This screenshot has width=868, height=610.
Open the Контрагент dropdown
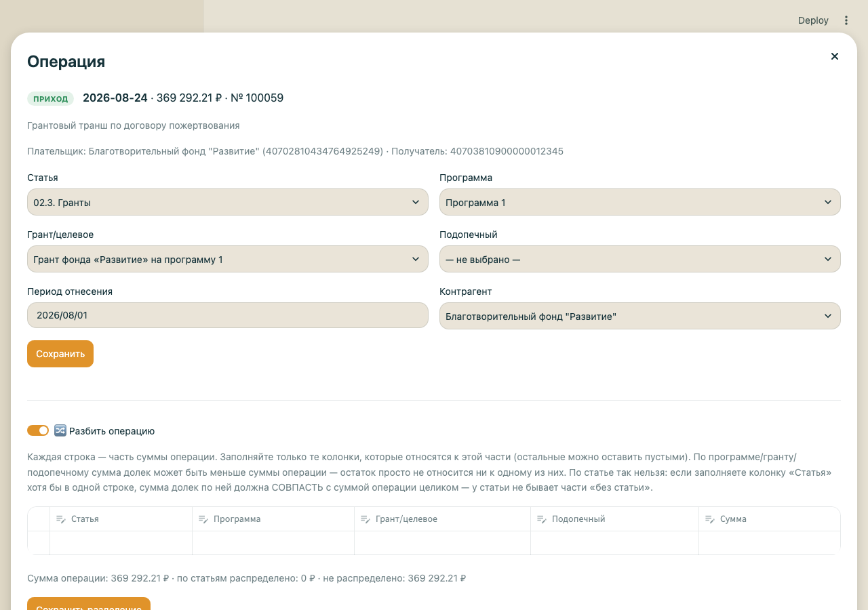640,316
